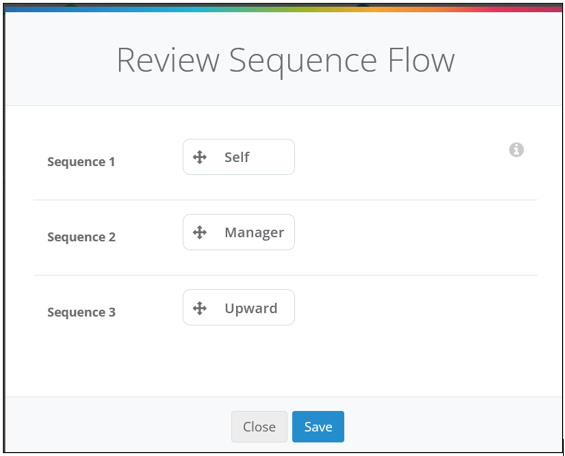
Task: Click empty space inside the Self pill
Action: tap(272, 157)
